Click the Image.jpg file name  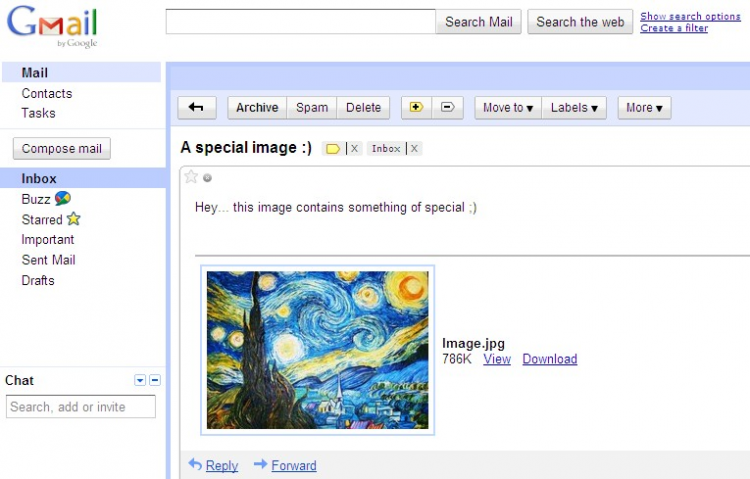coord(474,344)
